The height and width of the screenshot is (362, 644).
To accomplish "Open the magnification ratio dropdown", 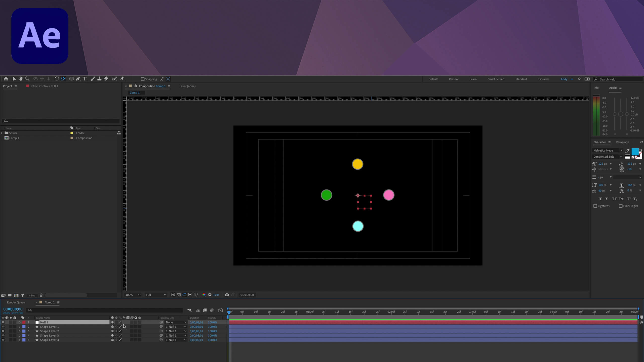I will coord(133,295).
